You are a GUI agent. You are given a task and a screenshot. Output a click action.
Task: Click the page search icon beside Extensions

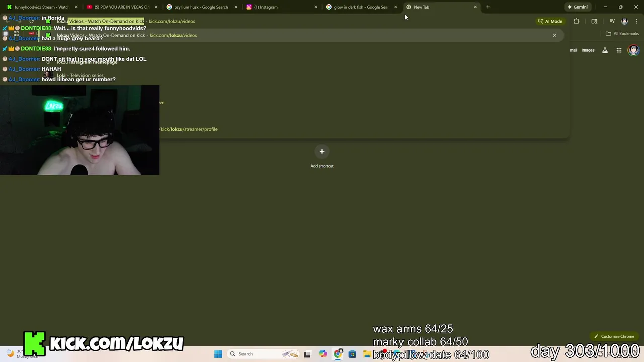tap(594, 21)
